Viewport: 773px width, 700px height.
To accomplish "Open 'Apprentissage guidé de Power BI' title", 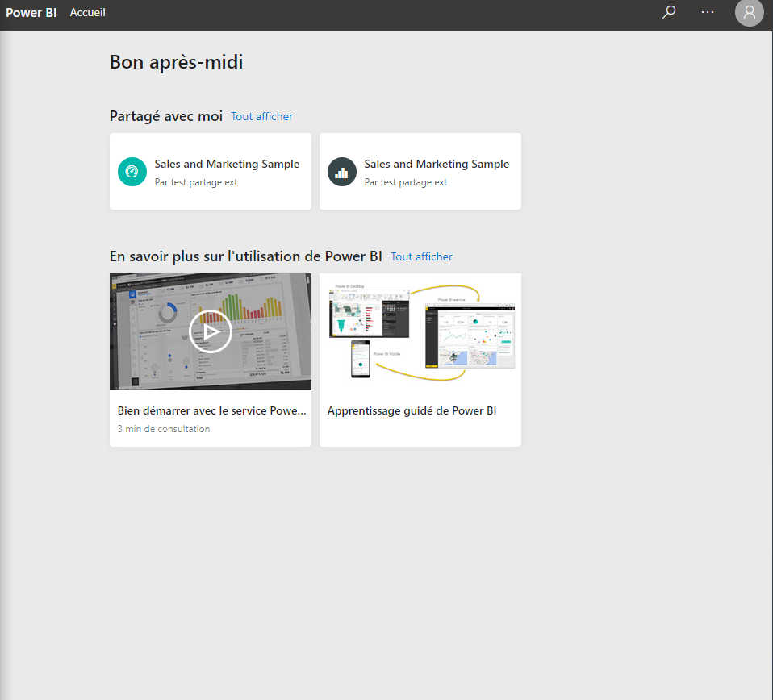I will point(412,410).
